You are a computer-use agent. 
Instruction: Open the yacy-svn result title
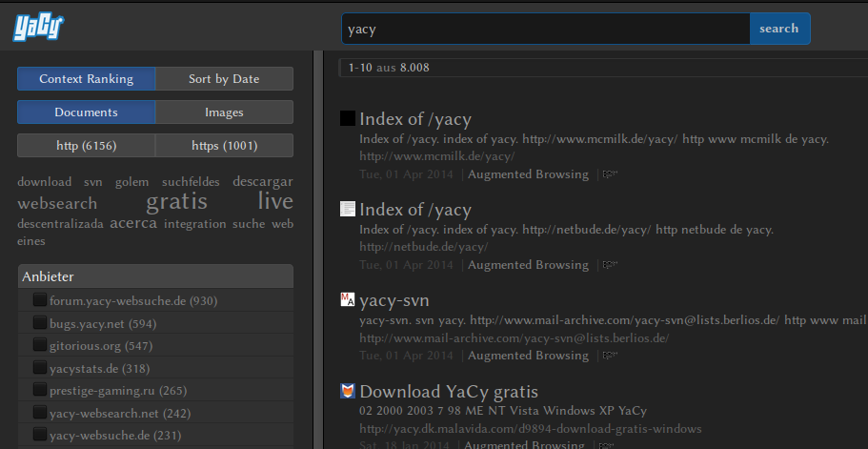(x=394, y=300)
